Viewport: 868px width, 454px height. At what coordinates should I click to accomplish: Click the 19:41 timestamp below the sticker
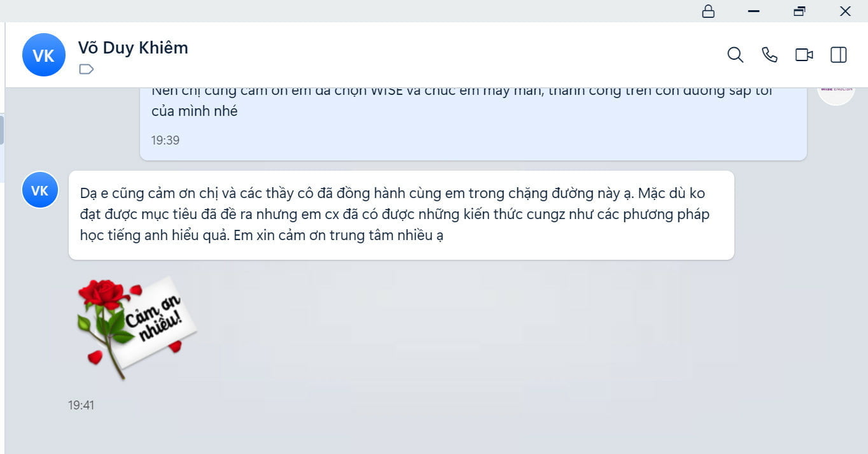(x=81, y=405)
